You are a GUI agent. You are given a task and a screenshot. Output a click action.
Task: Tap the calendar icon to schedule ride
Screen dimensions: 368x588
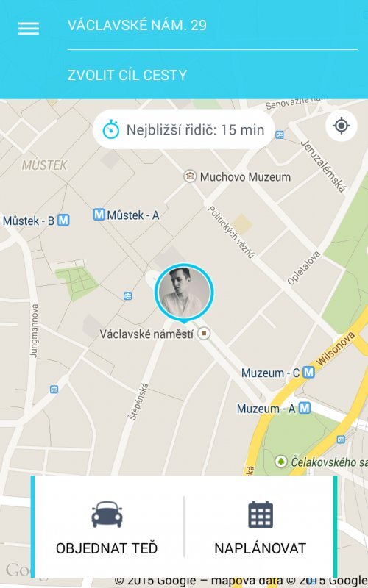(x=261, y=514)
